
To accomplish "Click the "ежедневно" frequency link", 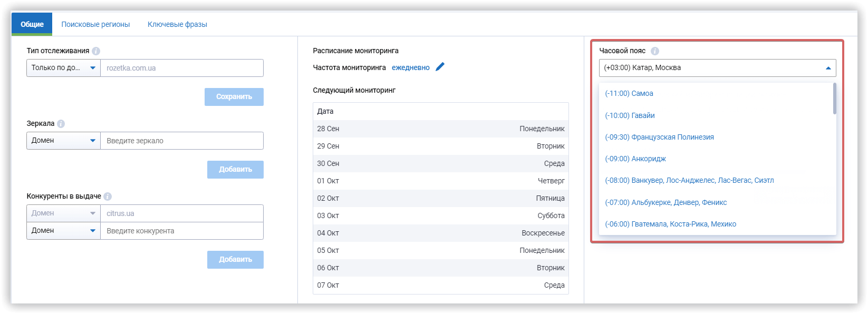I will 411,67.
